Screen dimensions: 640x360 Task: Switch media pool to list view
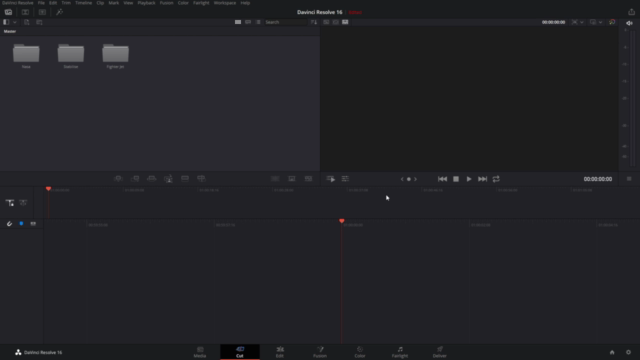(258, 22)
